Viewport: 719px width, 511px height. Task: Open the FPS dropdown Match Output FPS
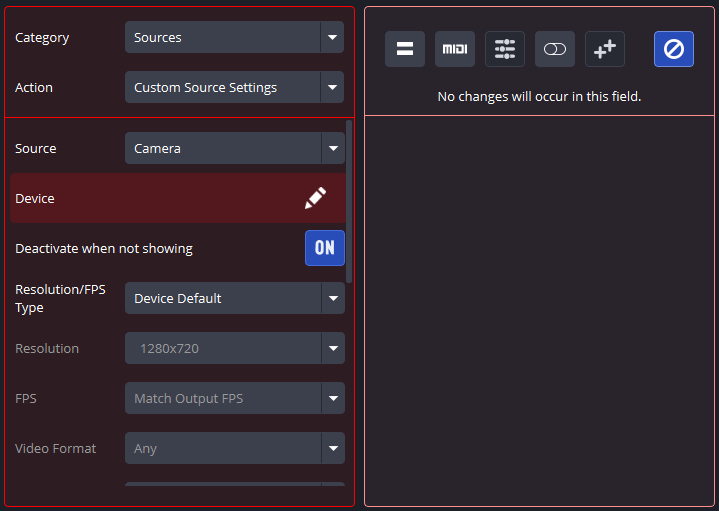234,398
